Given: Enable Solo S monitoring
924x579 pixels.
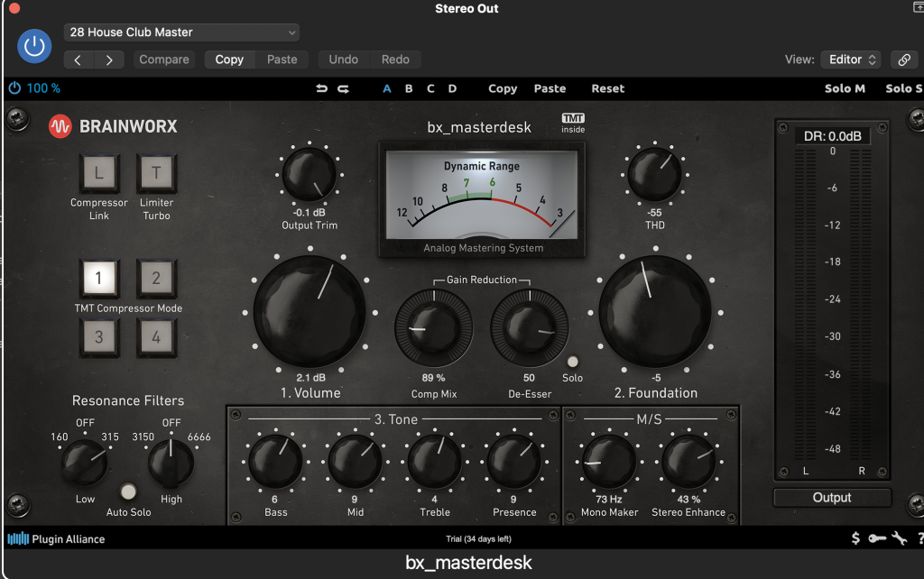Looking at the screenshot, I should tap(903, 88).
